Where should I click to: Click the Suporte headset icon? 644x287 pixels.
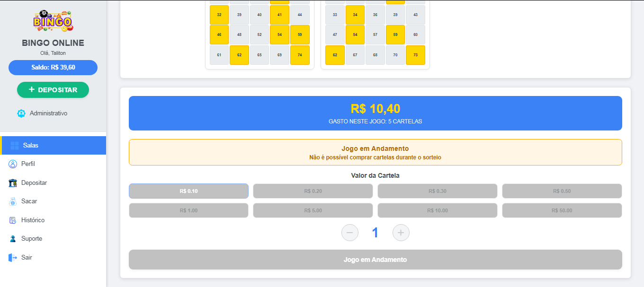14,238
